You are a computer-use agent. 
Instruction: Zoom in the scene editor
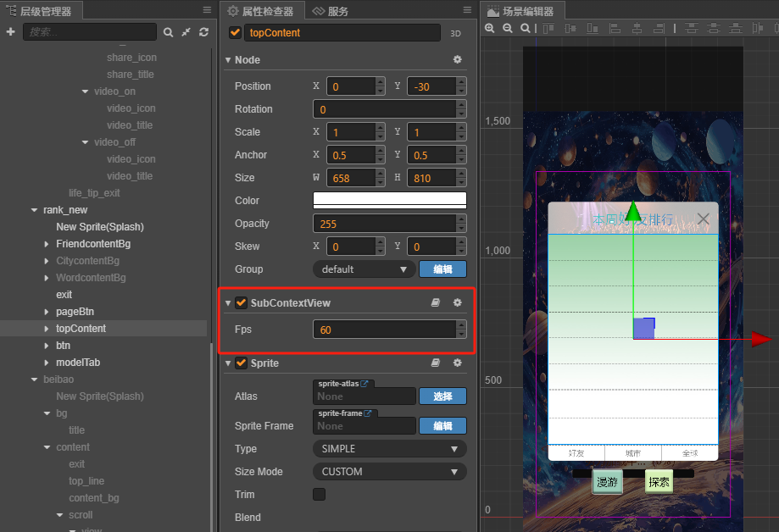click(x=490, y=28)
